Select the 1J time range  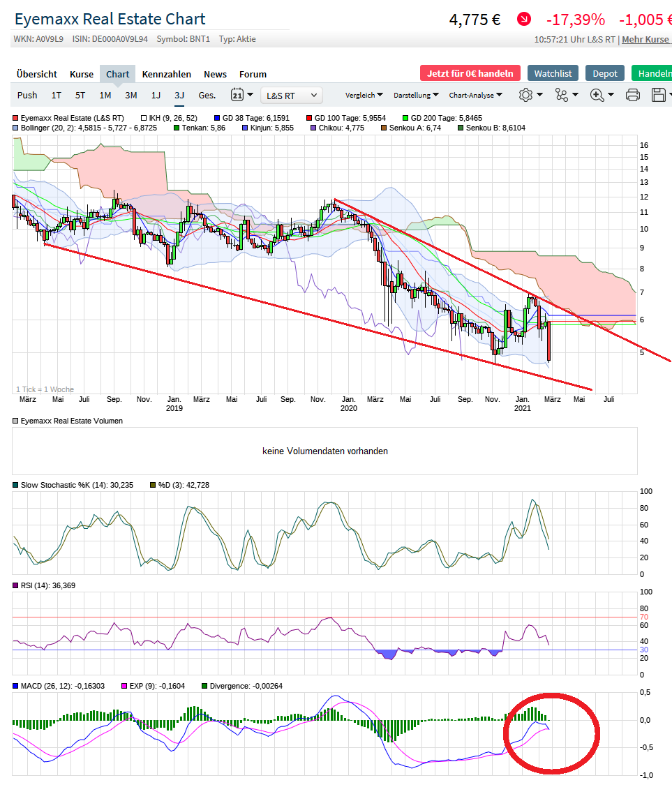[156, 95]
